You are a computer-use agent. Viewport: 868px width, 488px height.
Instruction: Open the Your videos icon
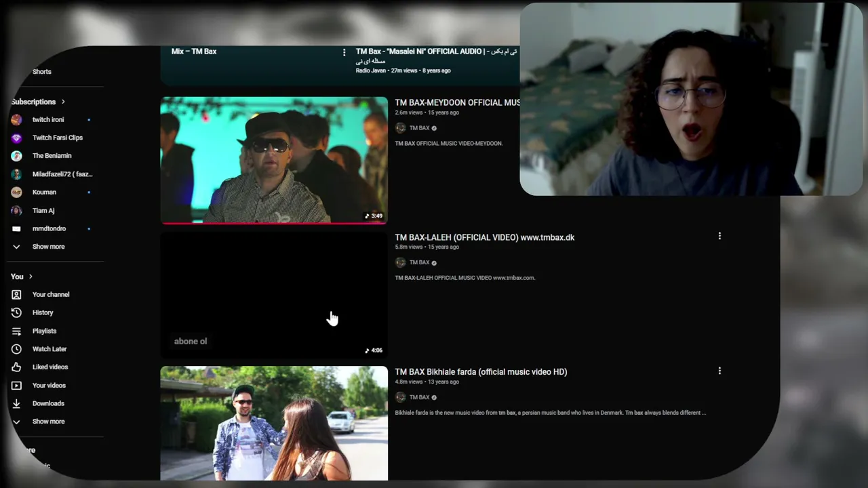pyautogui.click(x=17, y=386)
